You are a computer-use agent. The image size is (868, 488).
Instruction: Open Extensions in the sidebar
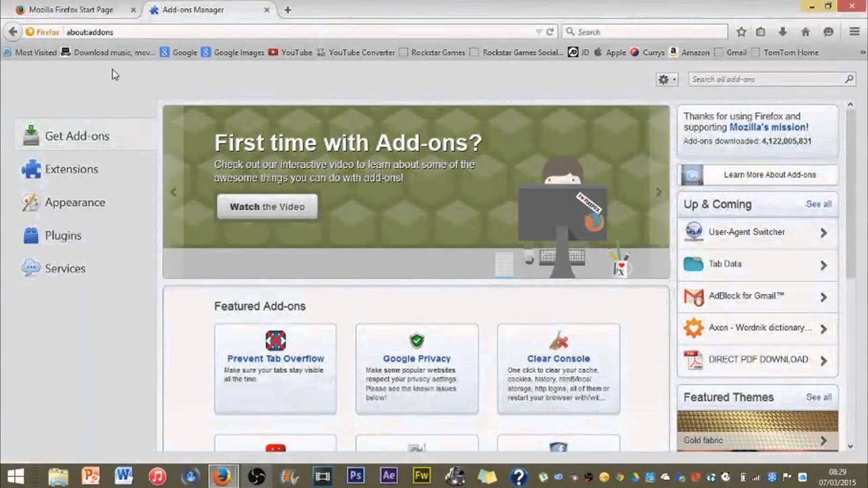[x=85, y=169]
